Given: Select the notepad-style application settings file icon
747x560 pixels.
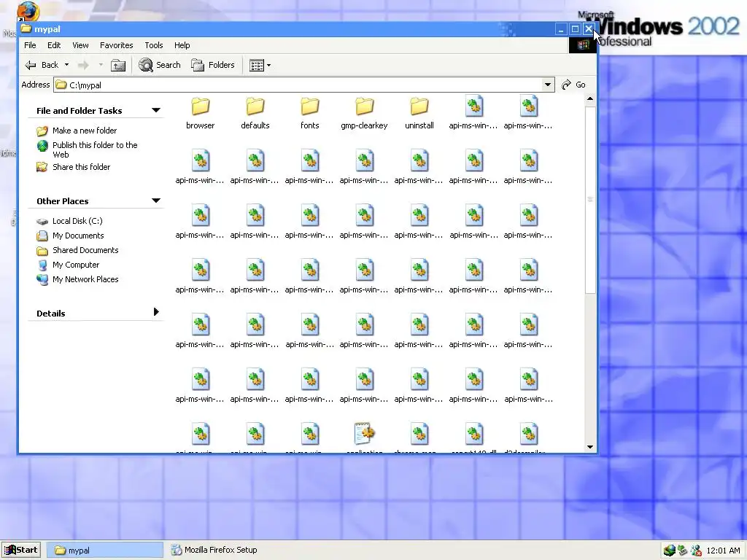Looking at the screenshot, I should (365, 433).
